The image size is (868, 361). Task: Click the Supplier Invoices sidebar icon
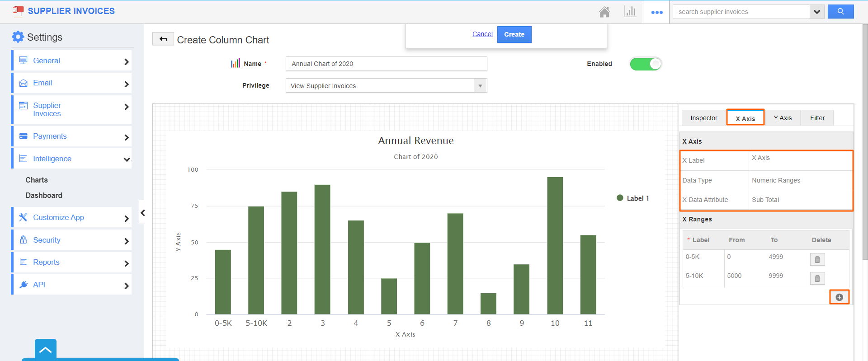(x=23, y=106)
